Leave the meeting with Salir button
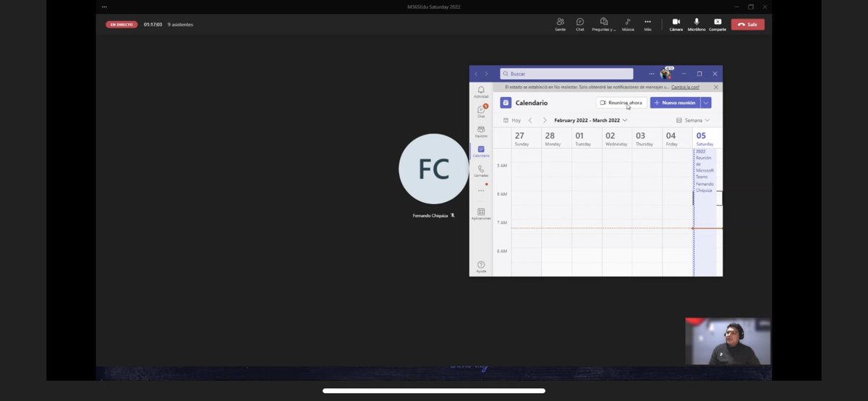This screenshot has width=868, height=401. pyautogui.click(x=747, y=24)
